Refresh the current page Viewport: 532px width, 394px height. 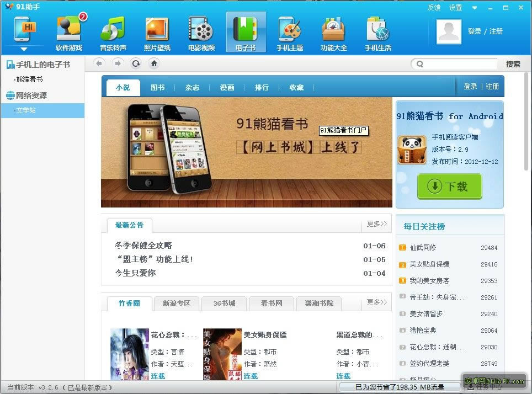136,63
